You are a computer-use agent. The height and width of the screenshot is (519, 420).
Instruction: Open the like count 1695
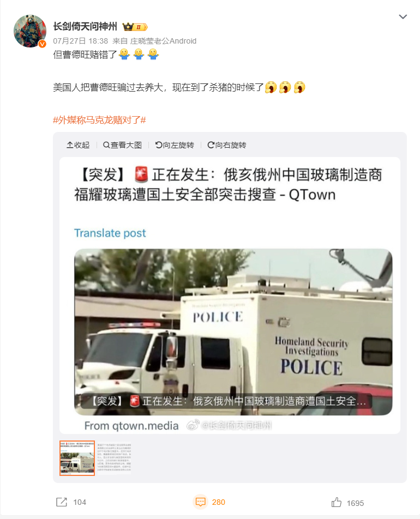pos(356,503)
